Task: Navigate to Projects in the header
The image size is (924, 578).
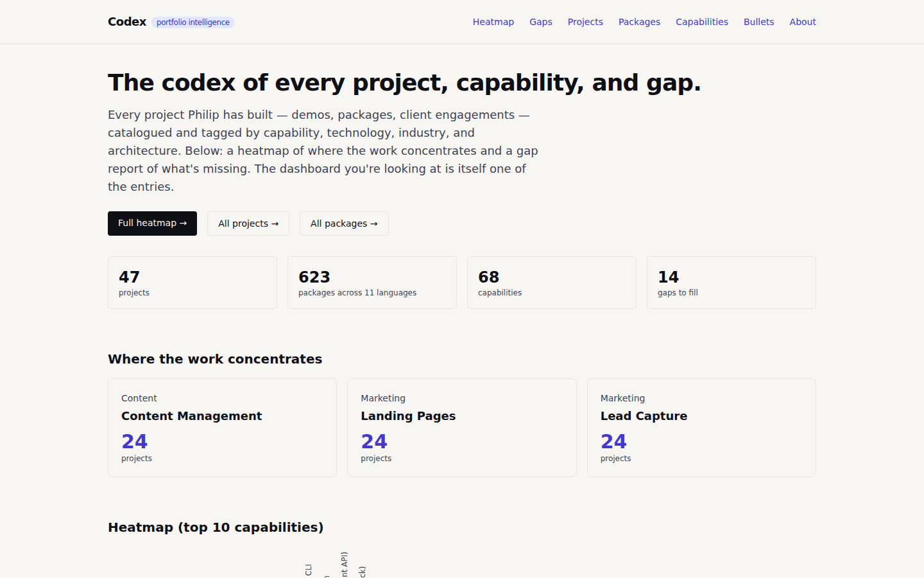Action: (x=585, y=22)
